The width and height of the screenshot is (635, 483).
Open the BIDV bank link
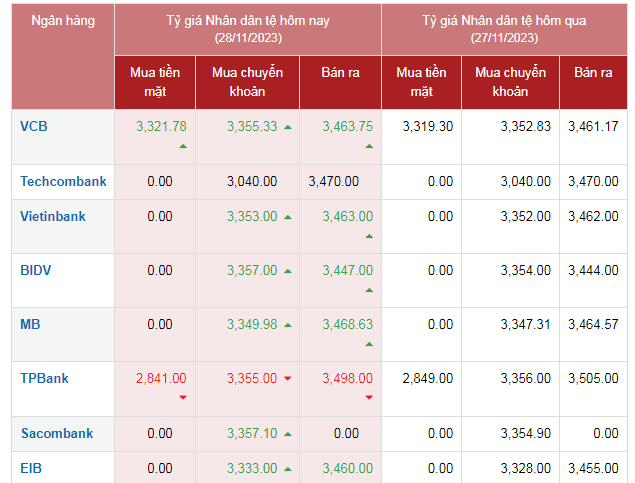point(36,270)
